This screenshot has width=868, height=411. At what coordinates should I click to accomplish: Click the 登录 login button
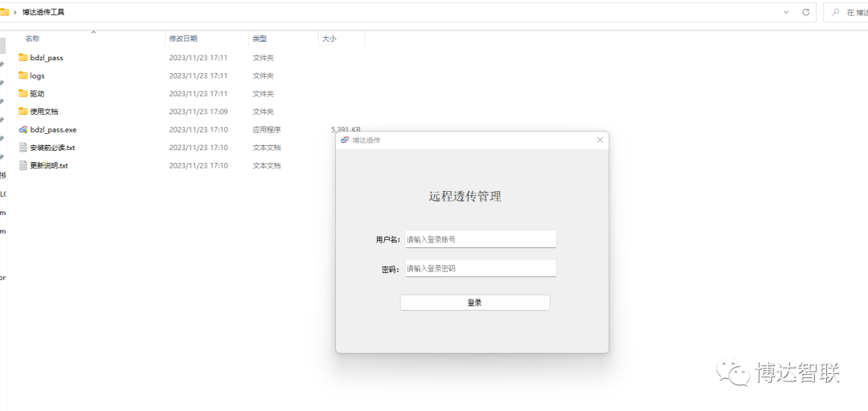pos(475,303)
